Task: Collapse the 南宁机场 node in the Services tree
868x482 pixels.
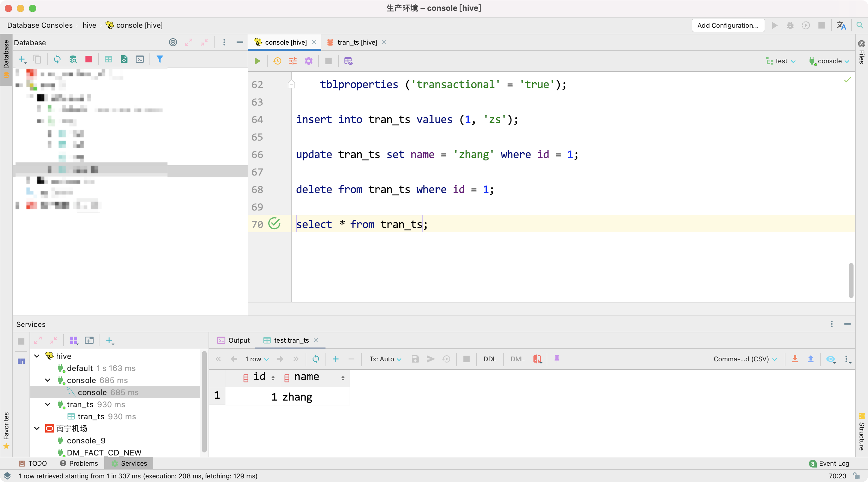Action: (37, 429)
